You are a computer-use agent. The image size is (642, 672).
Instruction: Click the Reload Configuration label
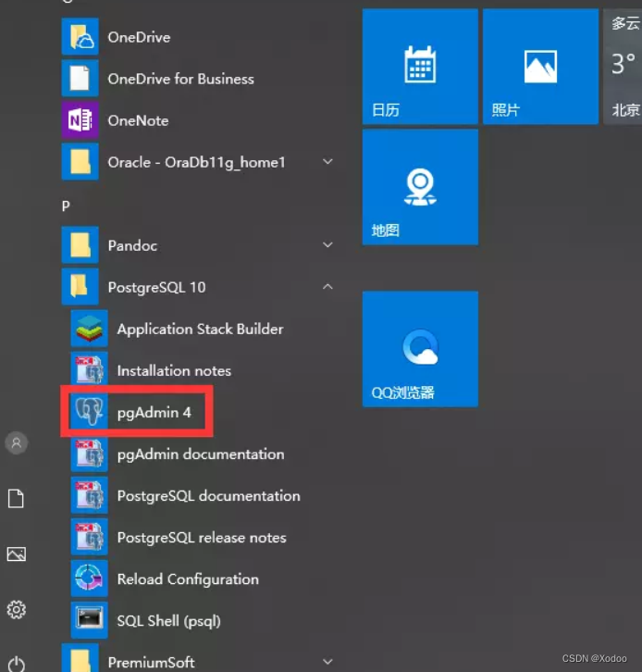click(188, 579)
